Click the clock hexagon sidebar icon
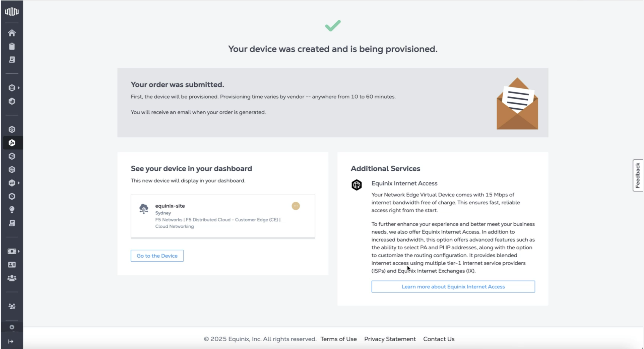Image resolution: width=644 pixels, height=349 pixels. [12, 196]
